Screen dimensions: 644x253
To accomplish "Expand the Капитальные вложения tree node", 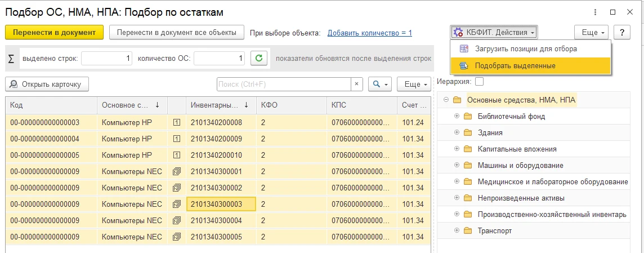I will (457, 149).
